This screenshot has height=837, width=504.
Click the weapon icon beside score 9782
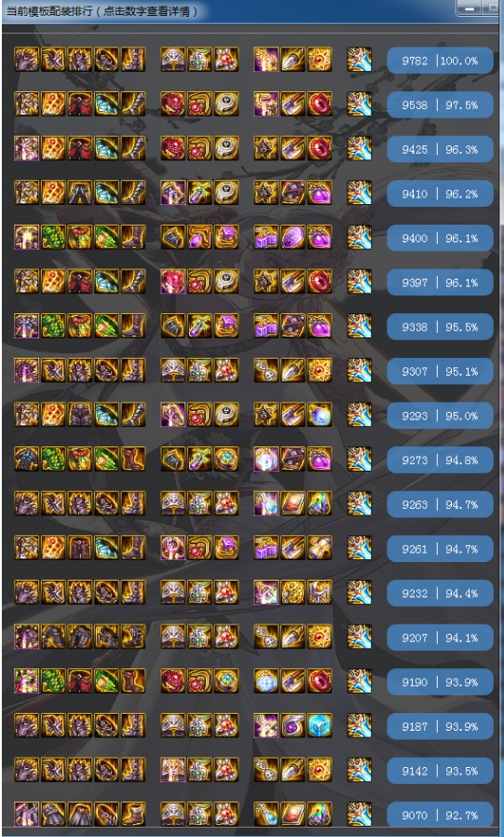[x=359, y=60]
